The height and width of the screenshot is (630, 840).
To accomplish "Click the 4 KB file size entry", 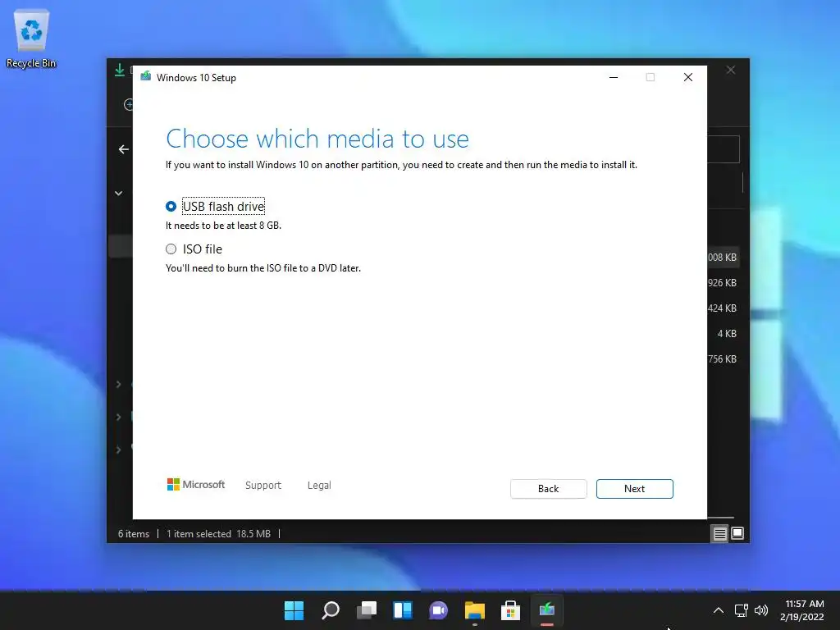I will (x=727, y=334).
